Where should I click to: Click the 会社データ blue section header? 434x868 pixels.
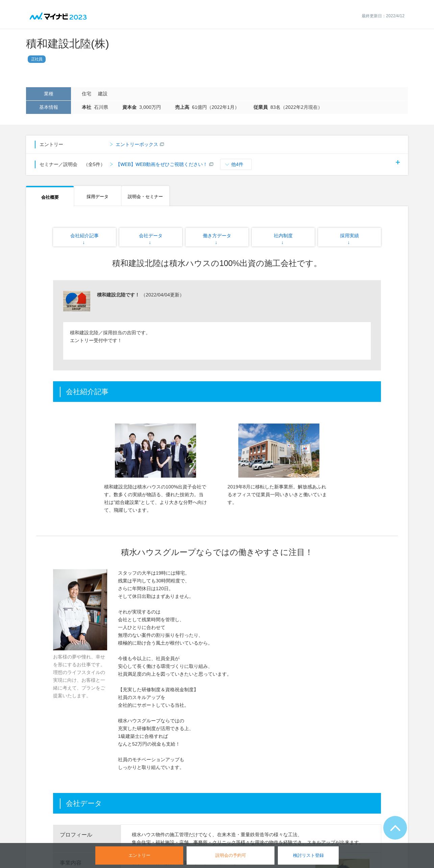pos(217,803)
